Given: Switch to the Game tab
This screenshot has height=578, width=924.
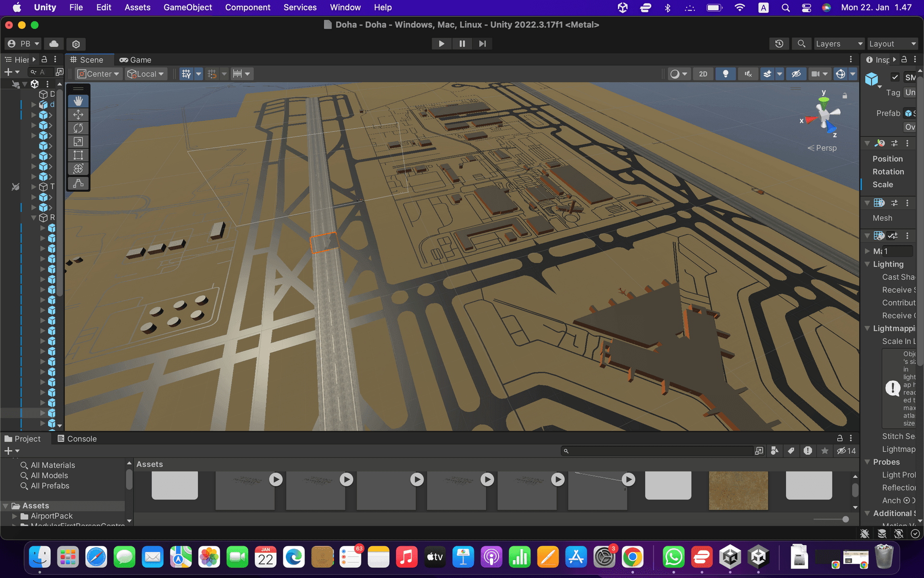Looking at the screenshot, I should tap(136, 59).
